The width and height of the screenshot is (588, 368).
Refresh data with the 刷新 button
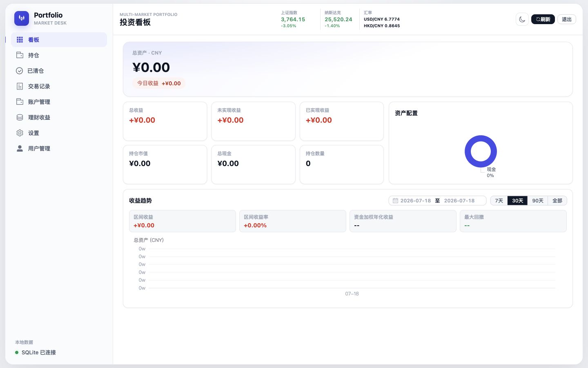click(x=543, y=19)
